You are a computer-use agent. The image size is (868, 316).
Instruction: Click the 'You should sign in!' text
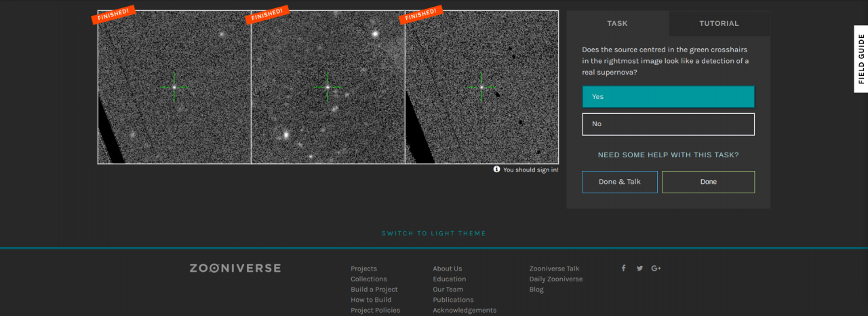(531, 170)
